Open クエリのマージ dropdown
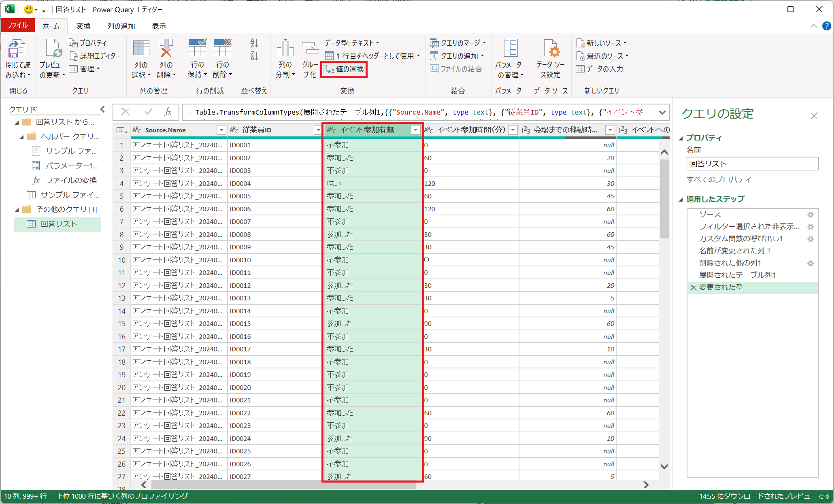The image size is (834, 504). click(x=457, y=43)
